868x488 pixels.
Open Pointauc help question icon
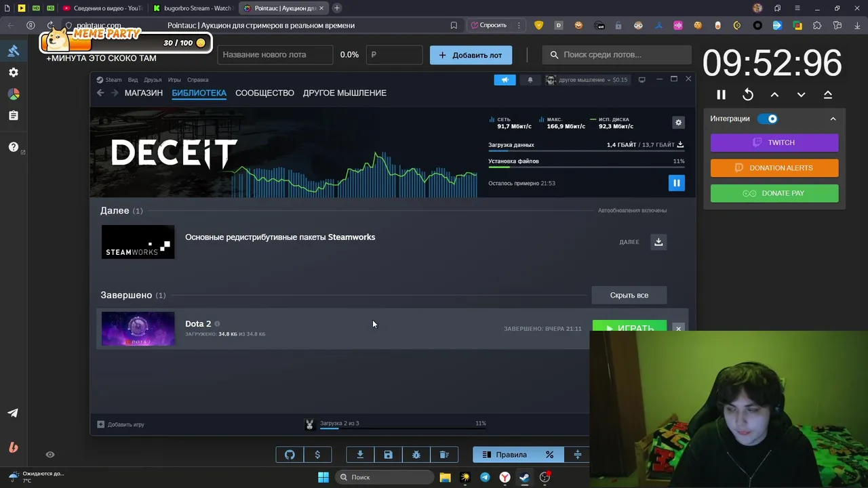click(x=14, y=147)
